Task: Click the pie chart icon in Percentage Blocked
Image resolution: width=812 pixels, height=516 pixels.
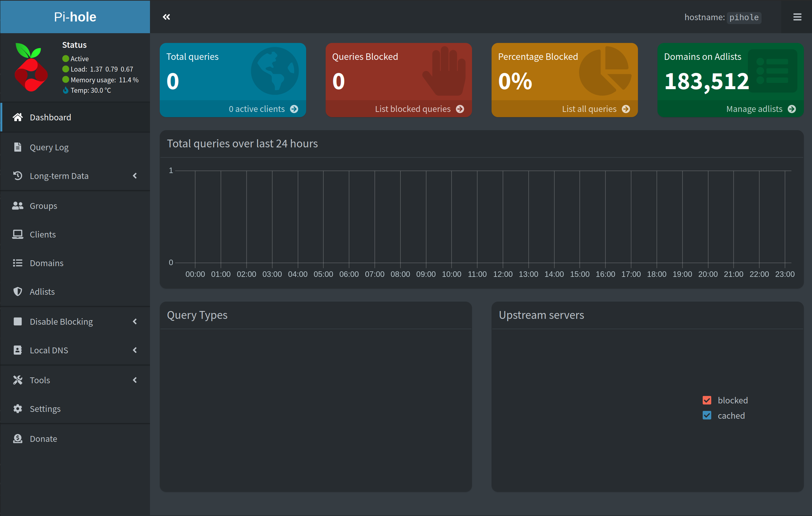Action: [x=605, y=71]
